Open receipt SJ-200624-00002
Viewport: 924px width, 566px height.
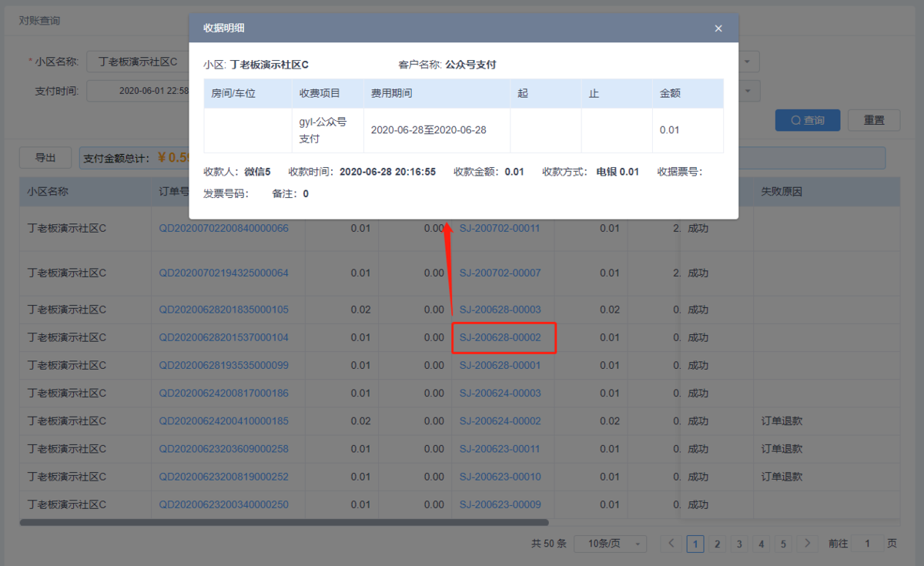point(500,421)
